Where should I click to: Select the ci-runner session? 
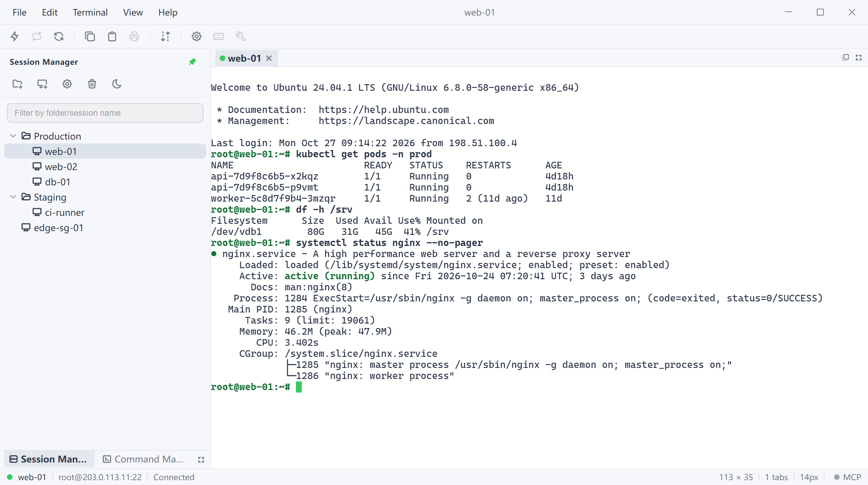[105, 212]
